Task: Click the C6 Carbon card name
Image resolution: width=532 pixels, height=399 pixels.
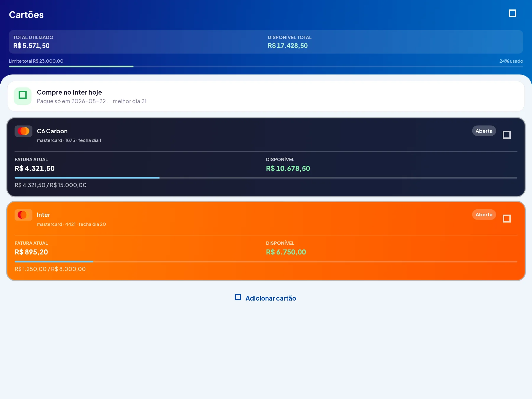Action: (52, 131)
